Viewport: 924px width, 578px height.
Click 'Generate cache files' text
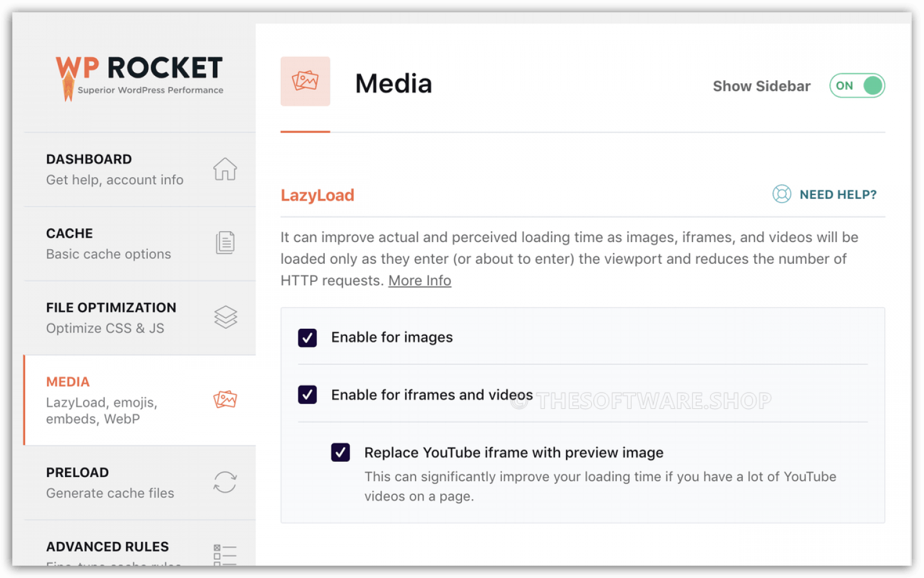coord(110,493)
